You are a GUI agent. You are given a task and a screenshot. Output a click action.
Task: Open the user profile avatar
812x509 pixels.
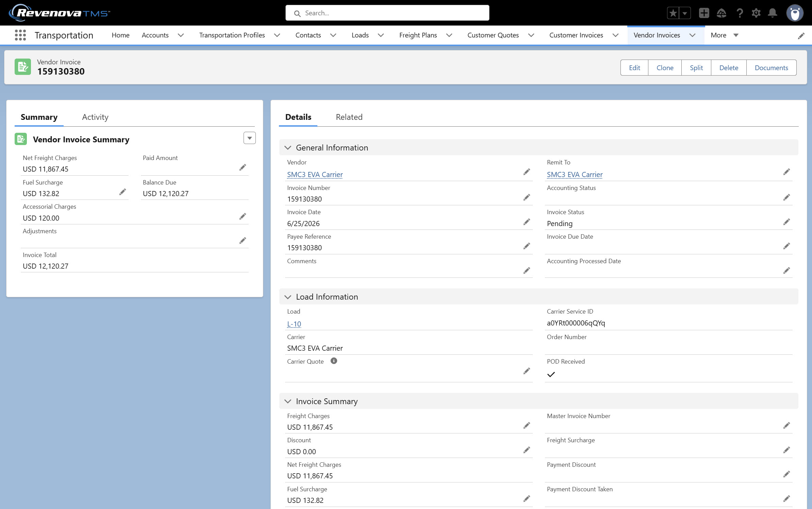795,13
